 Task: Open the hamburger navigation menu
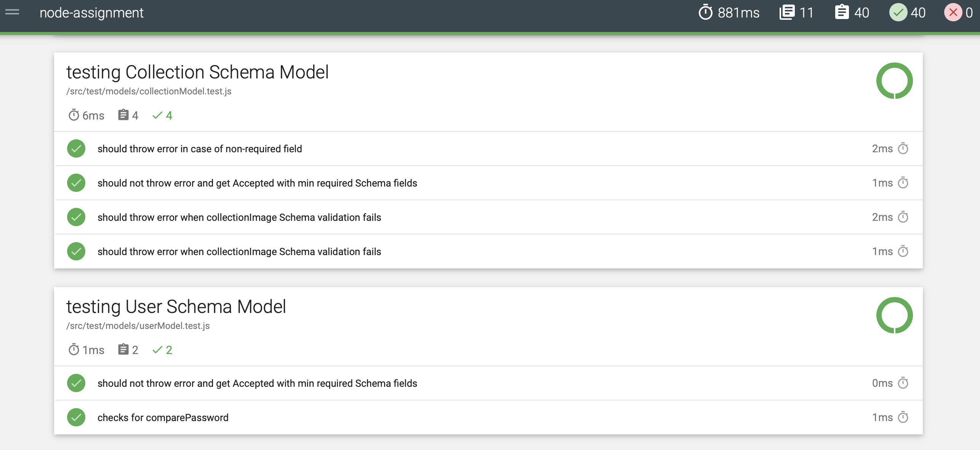click(x=12, y=12)
